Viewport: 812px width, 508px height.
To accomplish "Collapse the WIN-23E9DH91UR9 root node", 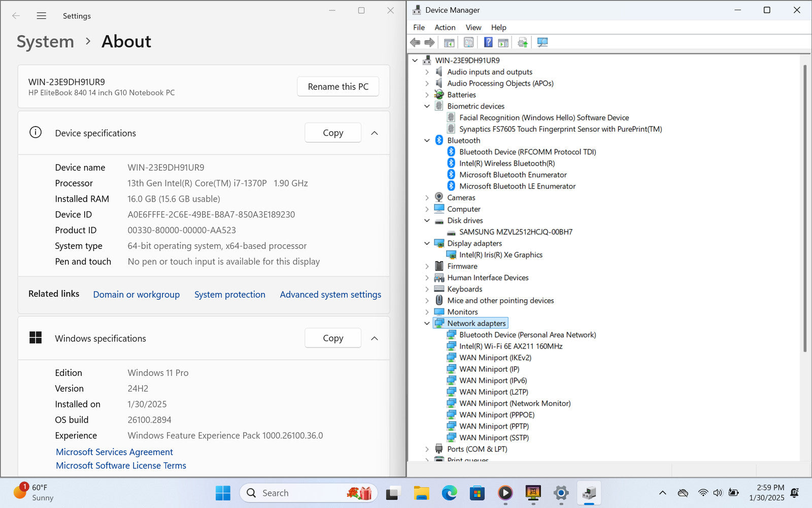I will point(415,60).
